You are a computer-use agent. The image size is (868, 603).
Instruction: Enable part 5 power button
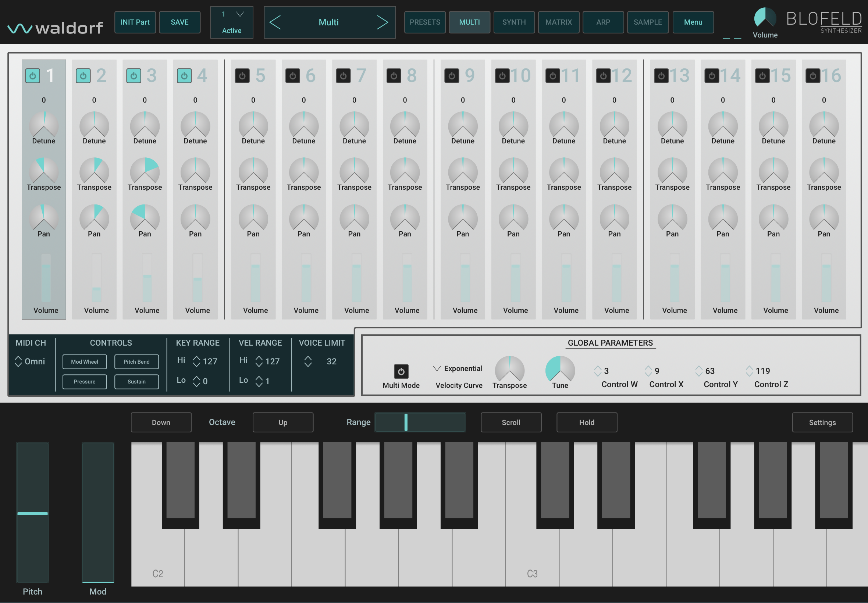(x=242, y=76)
